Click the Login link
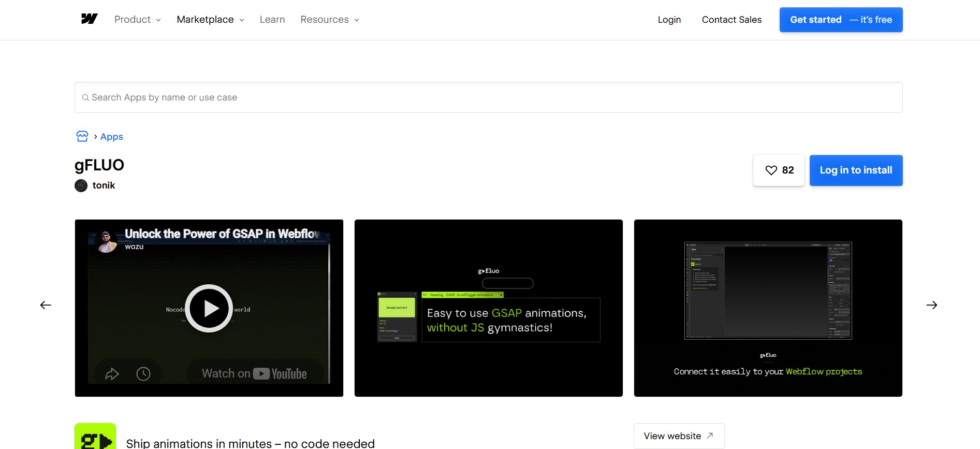The height and width of the screenshot is (449, 980). click(669, 20)
